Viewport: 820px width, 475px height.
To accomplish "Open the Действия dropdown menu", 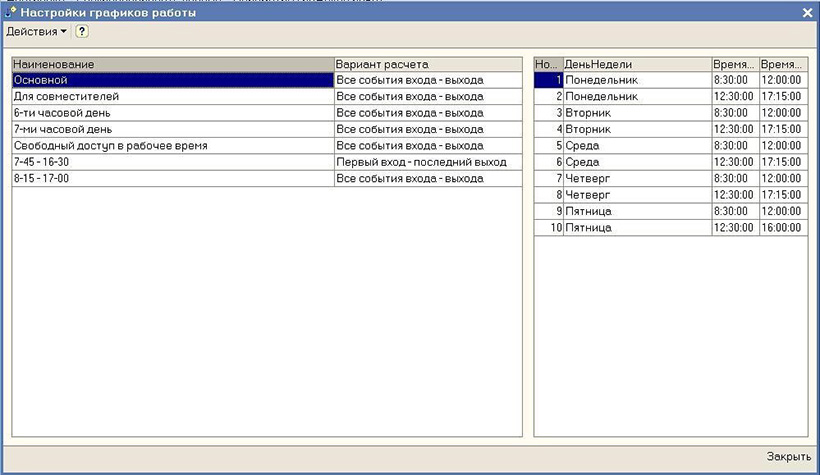I will (36, 32).
